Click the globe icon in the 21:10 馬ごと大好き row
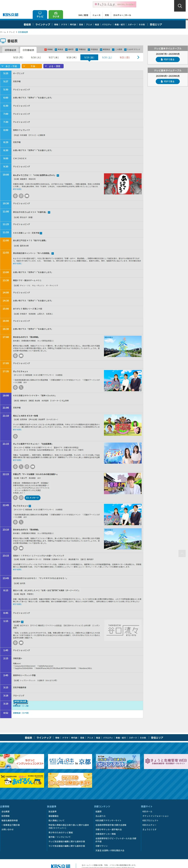This screenshot has height=868, width=188. pyautogui.click(x=15, y=436)
